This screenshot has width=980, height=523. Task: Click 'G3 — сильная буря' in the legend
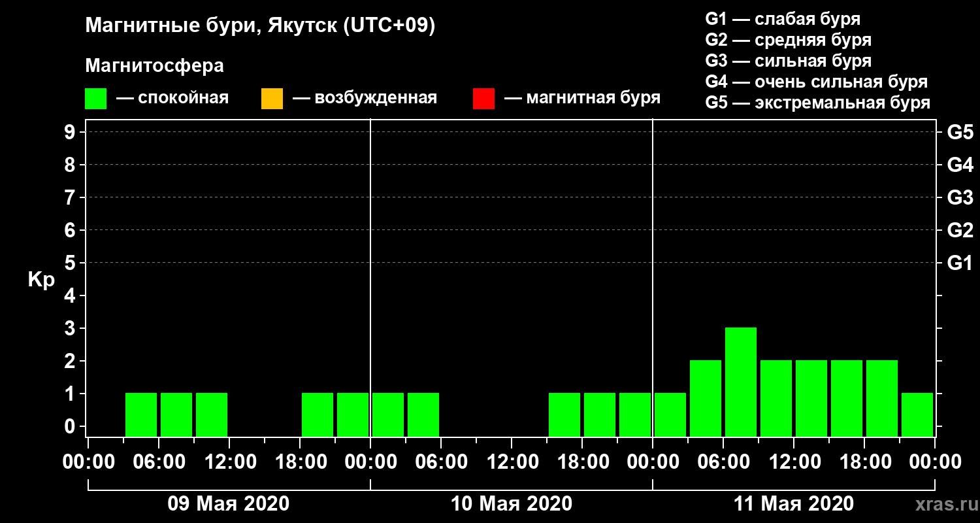click(x=789, y=61)
